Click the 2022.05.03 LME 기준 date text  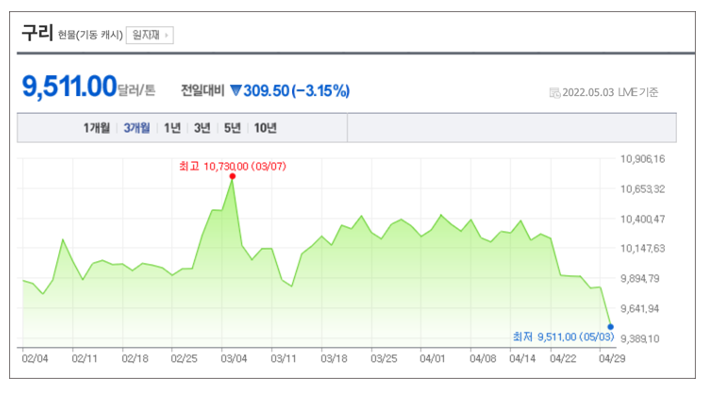tap(610, 93)
